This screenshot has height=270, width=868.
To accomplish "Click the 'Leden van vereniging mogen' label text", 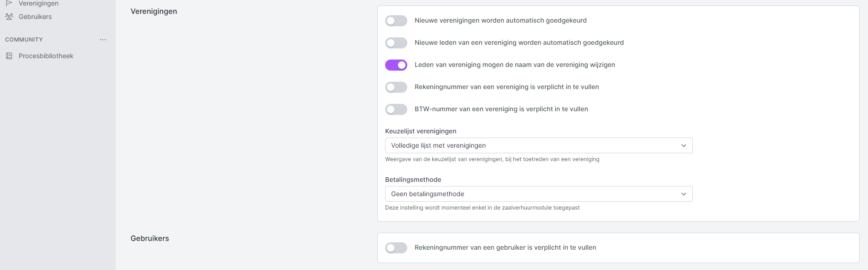I will pyautogui.click(x=514, y=65).
